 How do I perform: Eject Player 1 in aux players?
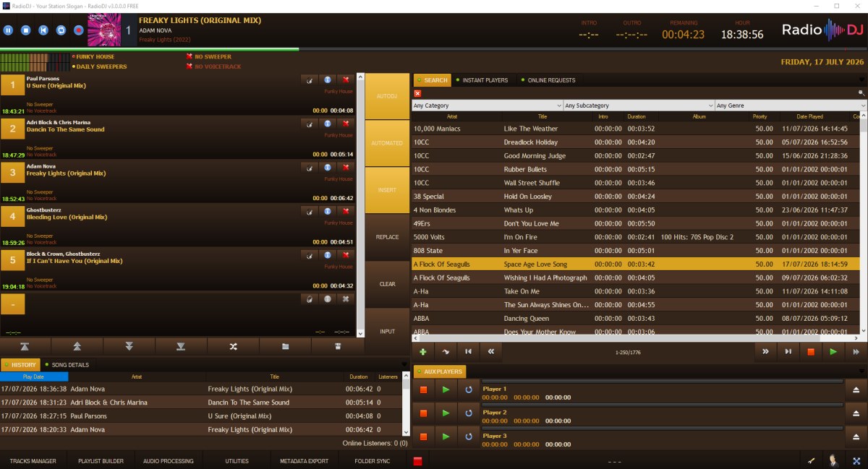click(x=856, y=390)
